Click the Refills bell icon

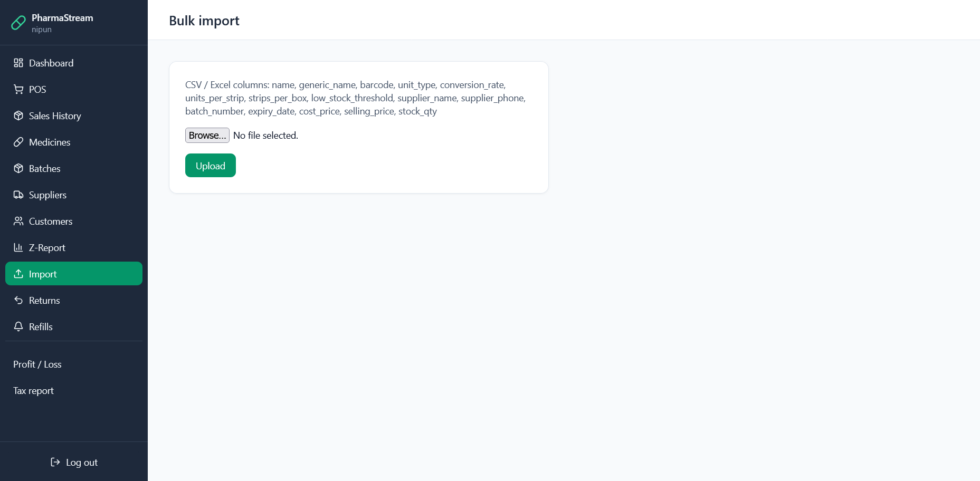pyautogui.click(x=18, y=326)
